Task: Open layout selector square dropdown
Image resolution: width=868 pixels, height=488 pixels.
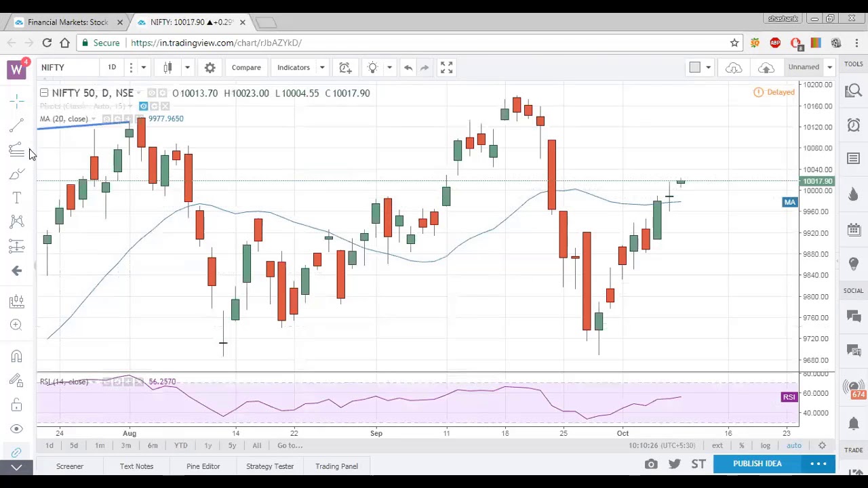Action: [701, 67]
